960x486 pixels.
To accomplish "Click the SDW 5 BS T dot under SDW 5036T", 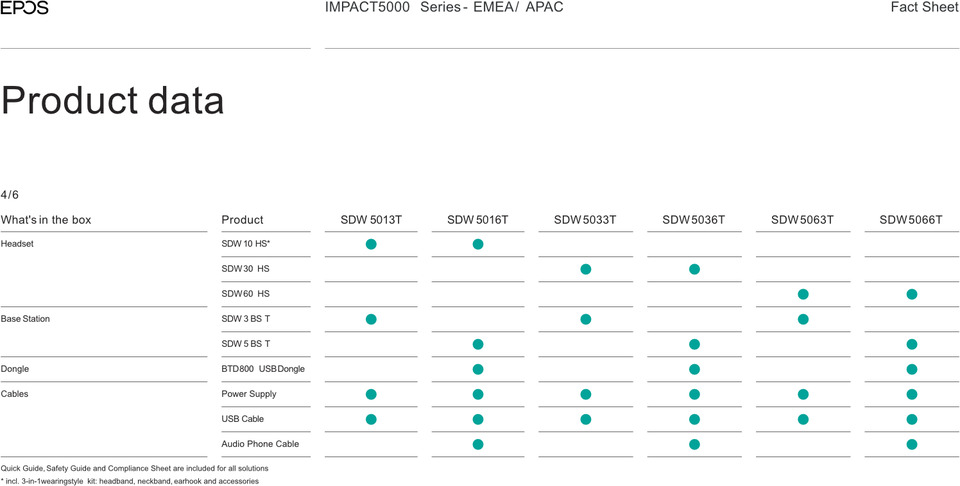I will (x=694, y=344).
